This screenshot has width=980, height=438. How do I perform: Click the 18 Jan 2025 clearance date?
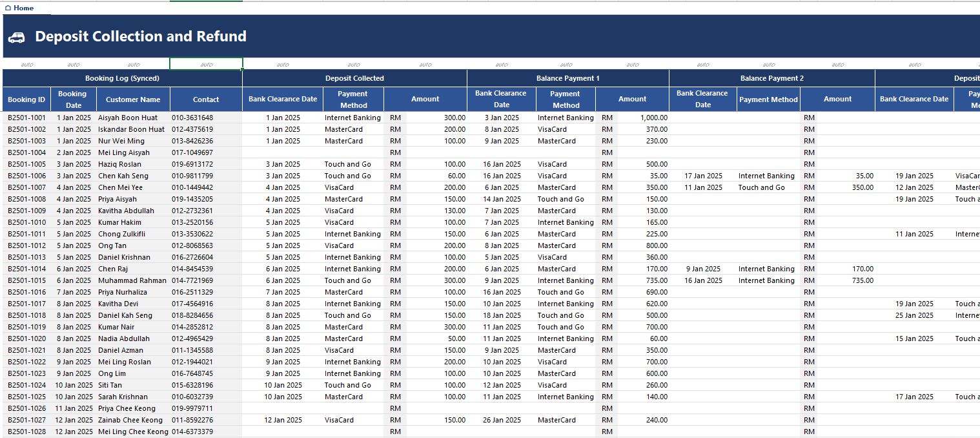coord(502,315)
